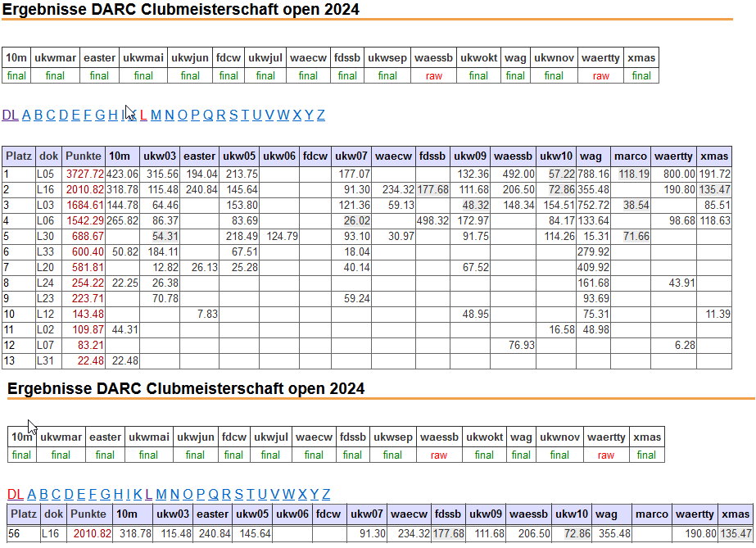Click the 'Platz' header in the first results table
756x548 pixels.
point(19,156)
